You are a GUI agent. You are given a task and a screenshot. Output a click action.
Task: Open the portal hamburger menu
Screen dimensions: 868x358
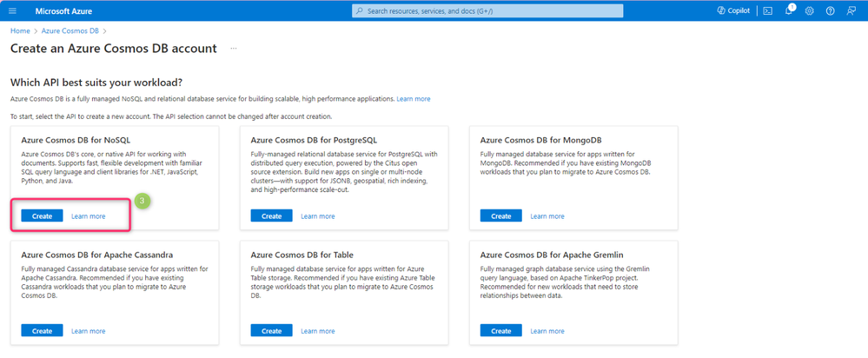point(13,11)
